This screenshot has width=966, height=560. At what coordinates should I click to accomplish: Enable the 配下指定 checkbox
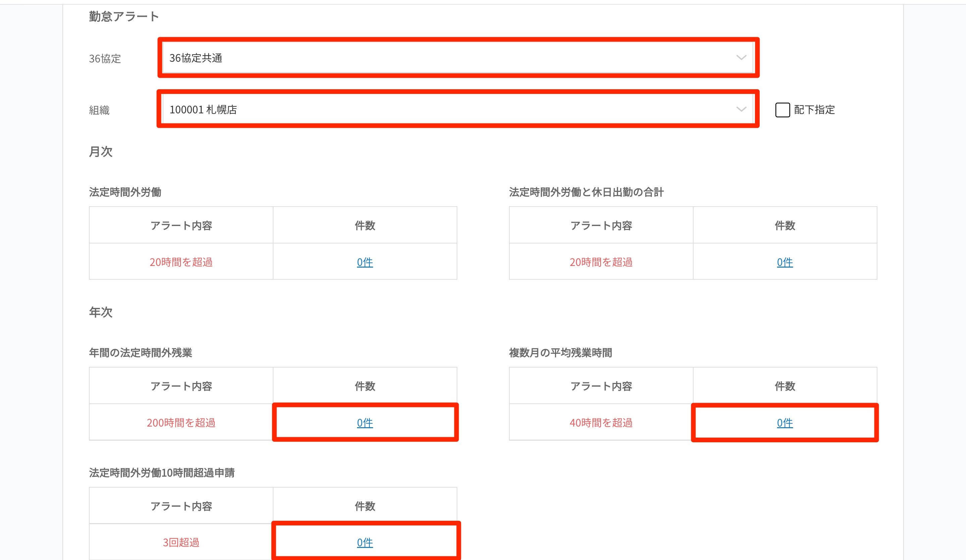[782, 110]
